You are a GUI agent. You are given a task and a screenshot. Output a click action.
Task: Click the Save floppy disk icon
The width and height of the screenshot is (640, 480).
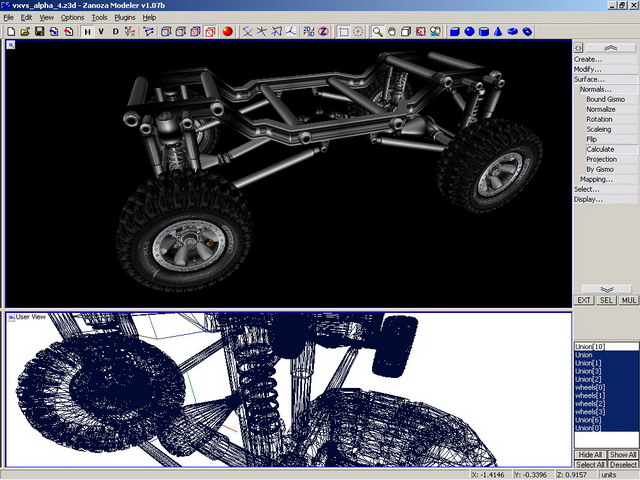(x=39, y=32)
